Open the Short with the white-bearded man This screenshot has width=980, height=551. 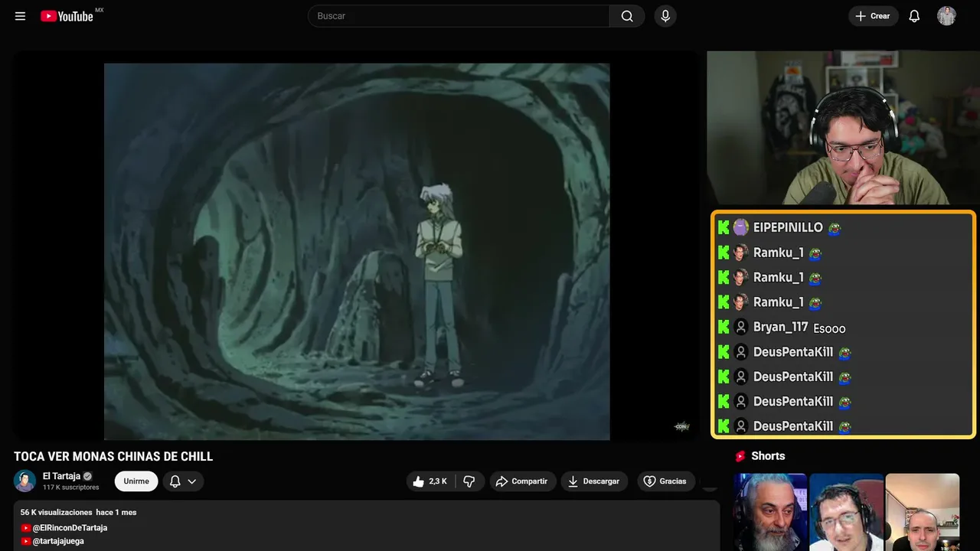(770, 512)
